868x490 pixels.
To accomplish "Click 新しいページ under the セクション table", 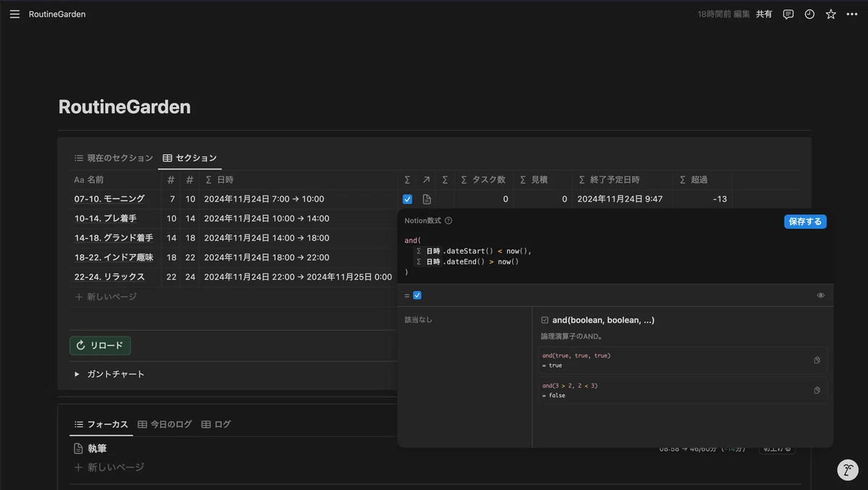I will click(x=112, y=297).
